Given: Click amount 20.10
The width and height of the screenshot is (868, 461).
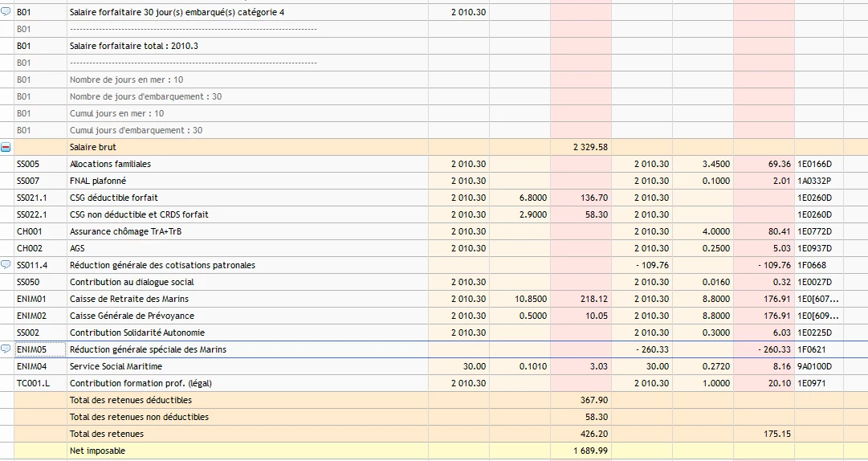Looking at the screenshot, I should point(780,384).
